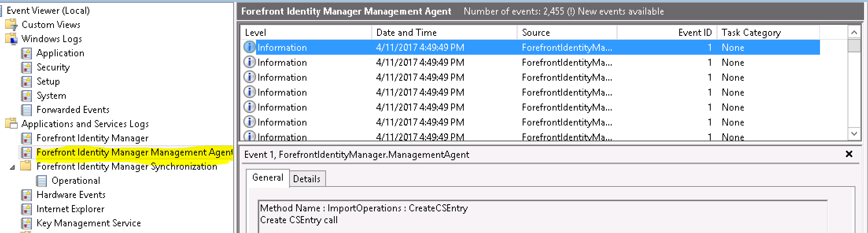The image size is (868, 233).
Task: Sort events by Event ID column
Action: click(667, 33)
